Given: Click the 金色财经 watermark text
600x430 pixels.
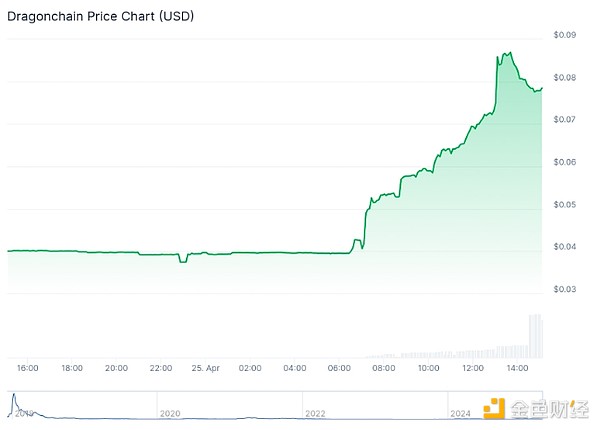Looking at the screenshot, I should (548, 409).
